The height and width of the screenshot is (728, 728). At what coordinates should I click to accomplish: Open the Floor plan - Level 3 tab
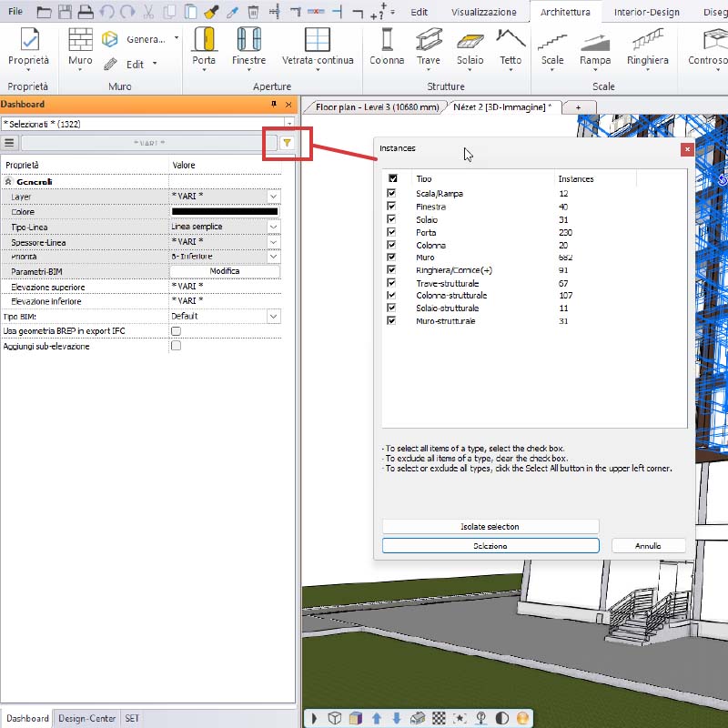tap(374, 107)
